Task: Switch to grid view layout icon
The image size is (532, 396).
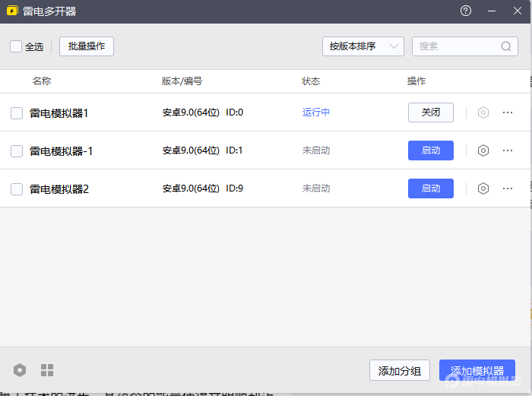Action: coord(47,370)
